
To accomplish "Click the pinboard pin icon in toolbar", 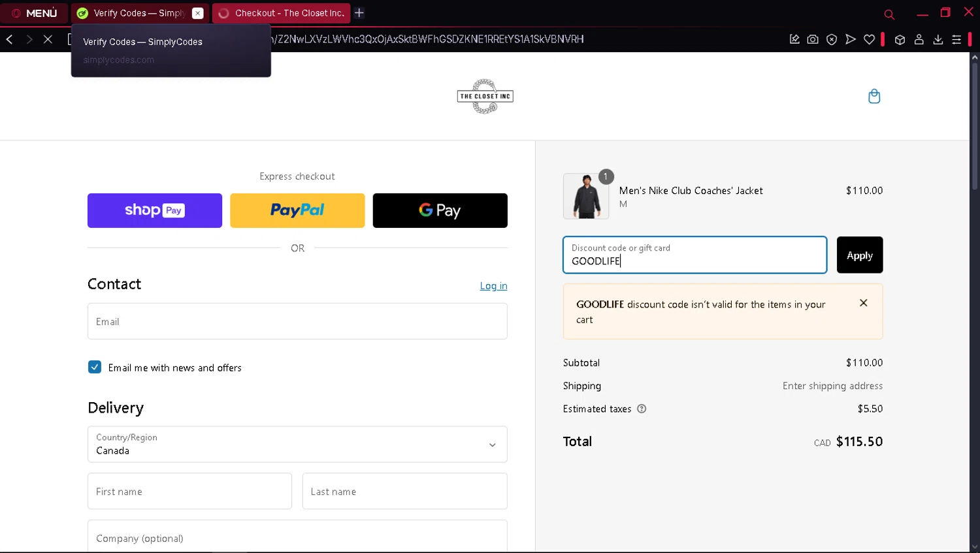I will click(794, 39).
